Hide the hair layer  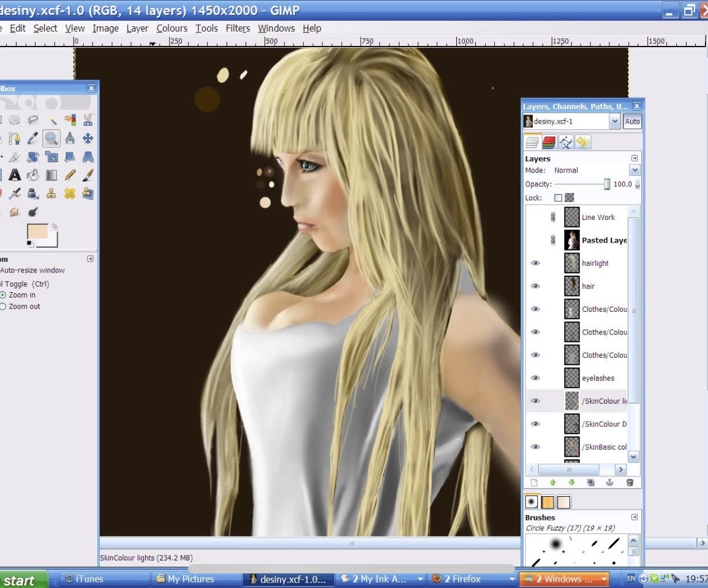(535, 286)
